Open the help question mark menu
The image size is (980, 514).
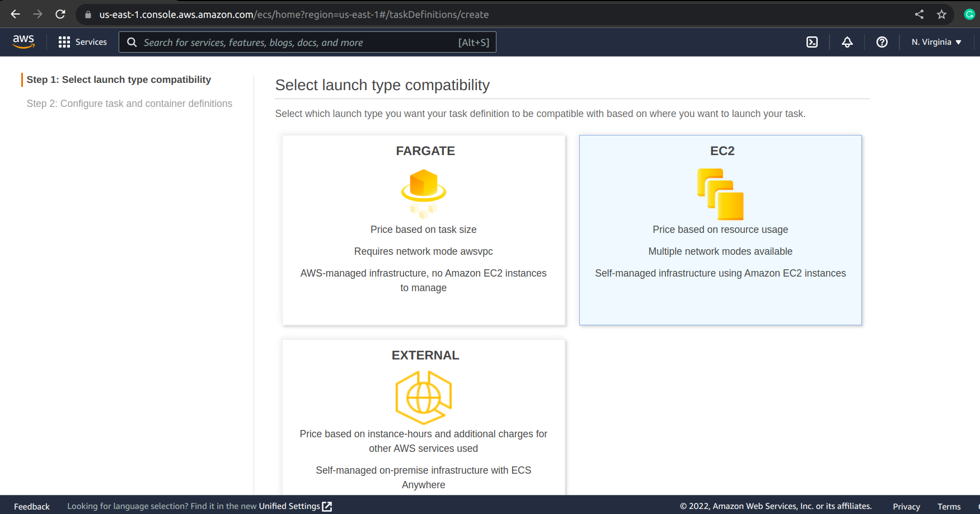pyautogui.click(x=881, y=42)
